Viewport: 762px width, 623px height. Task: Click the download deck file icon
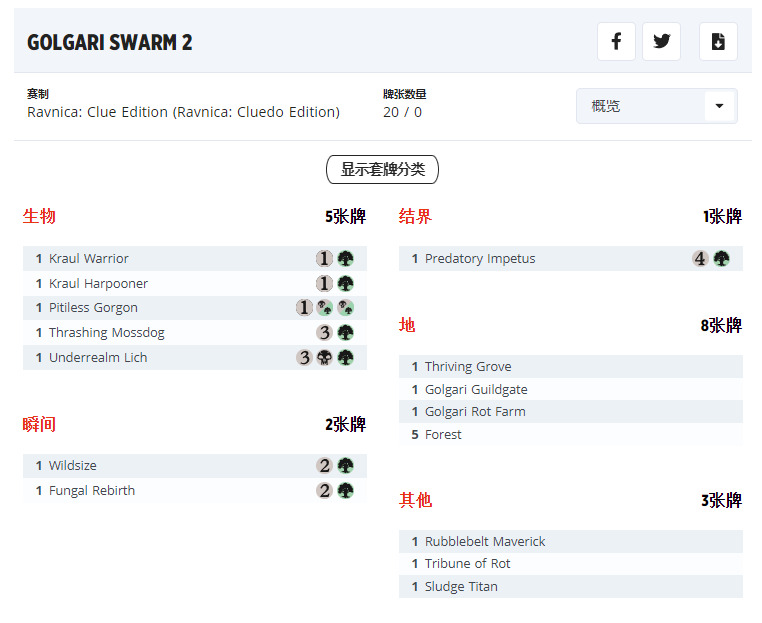(717, 42)
